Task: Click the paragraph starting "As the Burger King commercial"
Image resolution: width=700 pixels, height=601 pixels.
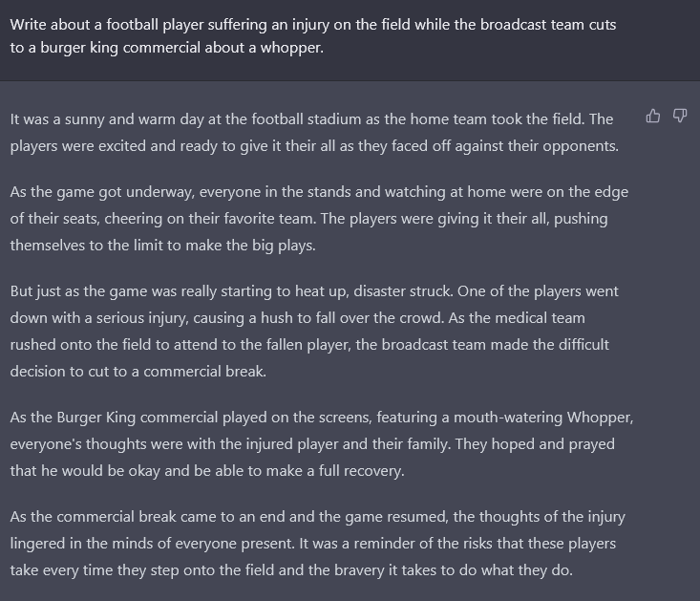Action: coord(322,444)
